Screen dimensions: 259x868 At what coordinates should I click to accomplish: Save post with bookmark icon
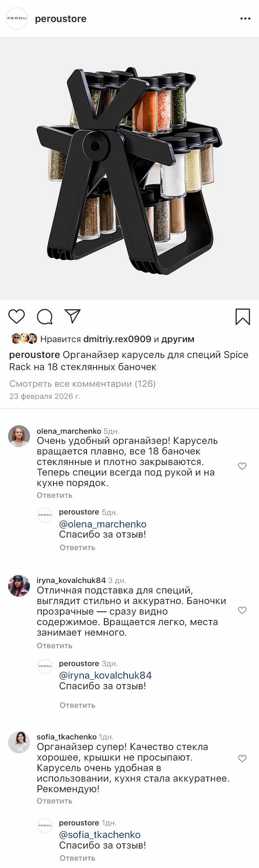[242, 317]
